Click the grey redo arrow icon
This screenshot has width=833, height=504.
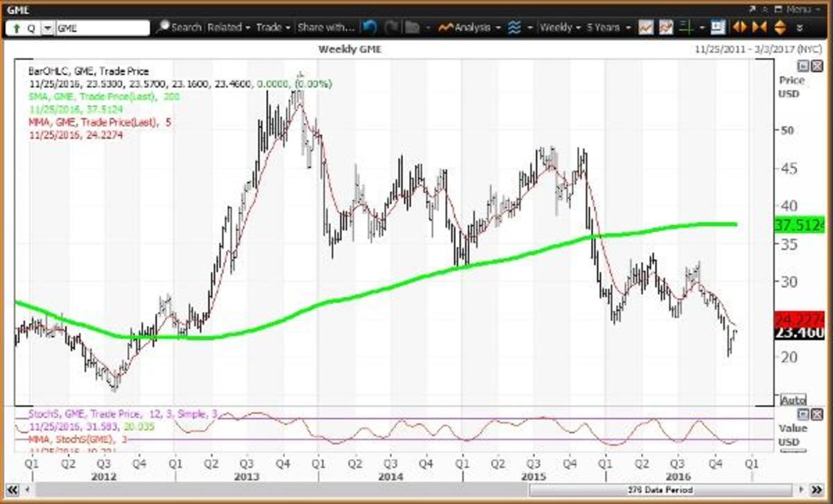click(x=392, y=28)
